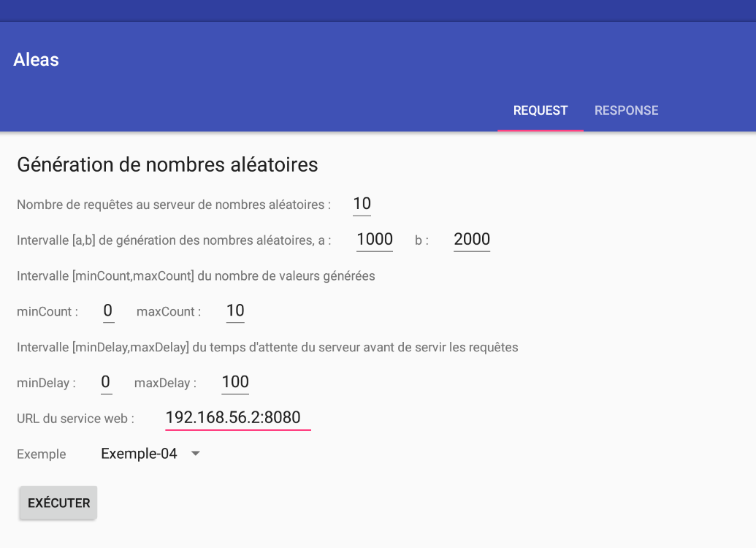Select the REQUEST tab
This screenshot has height=548, width=756.
[x=541, y=110]
